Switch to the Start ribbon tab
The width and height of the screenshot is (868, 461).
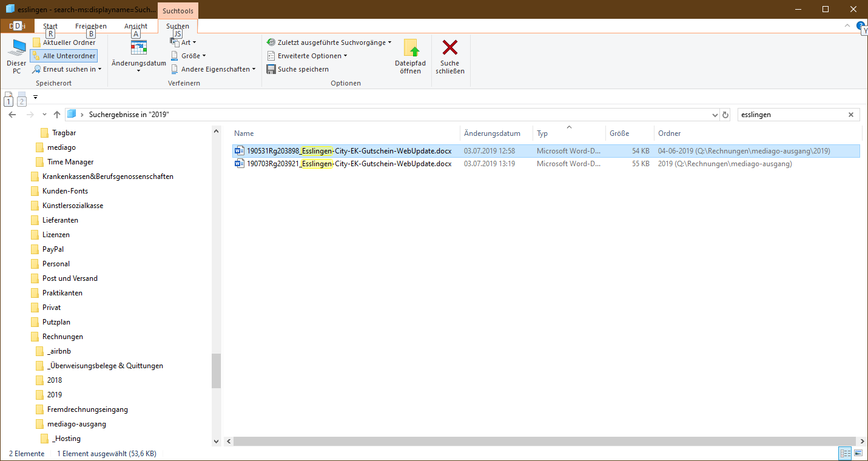pos(50,26)
